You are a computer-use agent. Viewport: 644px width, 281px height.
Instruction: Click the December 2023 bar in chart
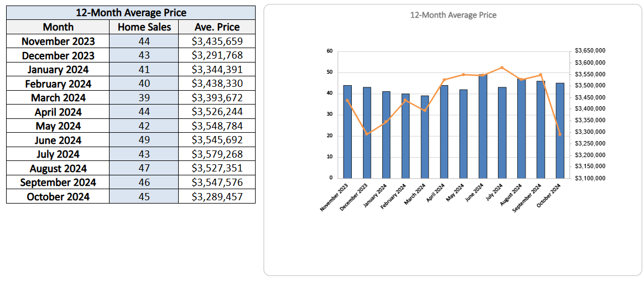(367, 133)
